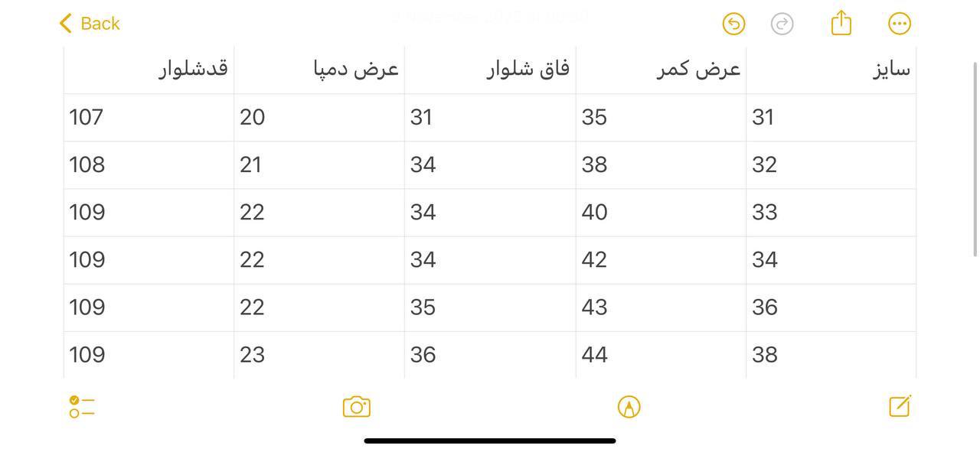Tap the Redo icon
This screenshot has width=980, height=452.
781,22
